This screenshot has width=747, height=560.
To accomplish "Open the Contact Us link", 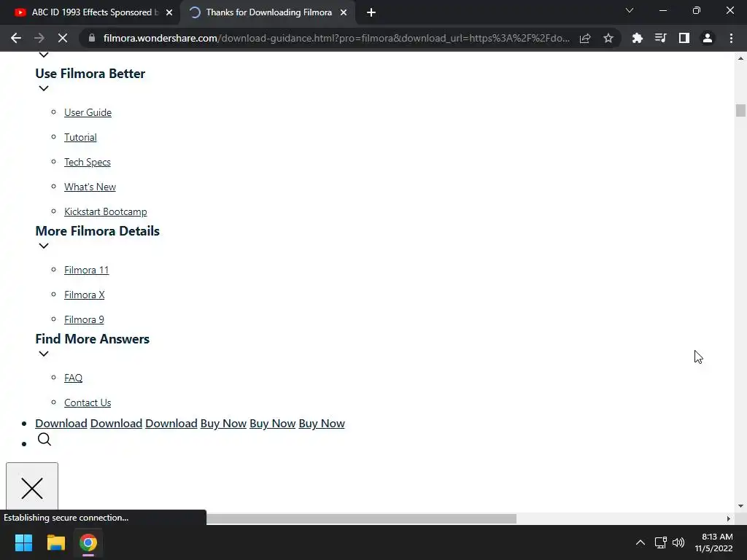I will point(88,402).
